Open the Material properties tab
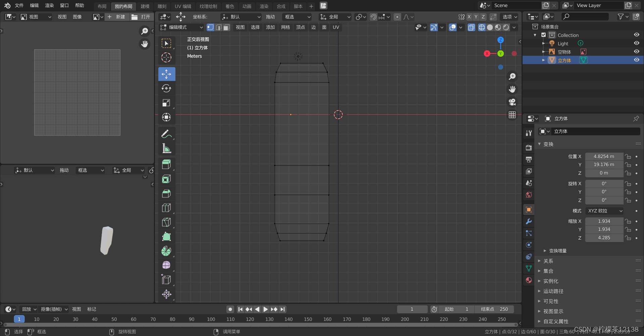644x336 pixels. point(529,280)
